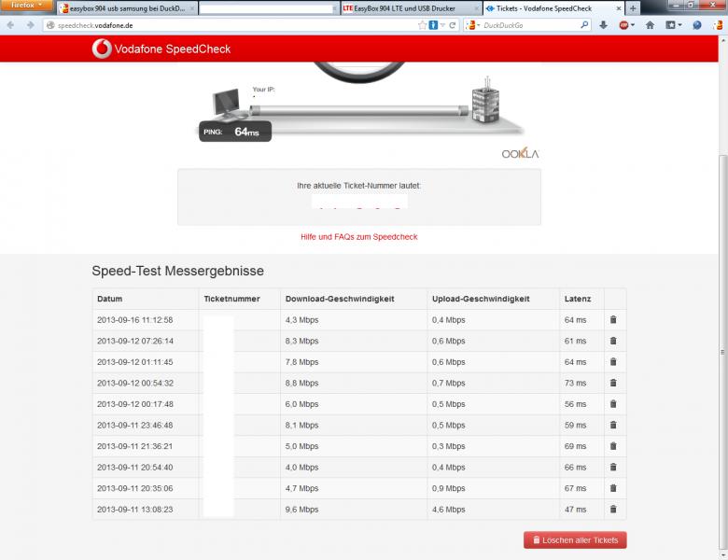Click the speedcheck.vodafone.de address bar

click(x=232, y=25)
